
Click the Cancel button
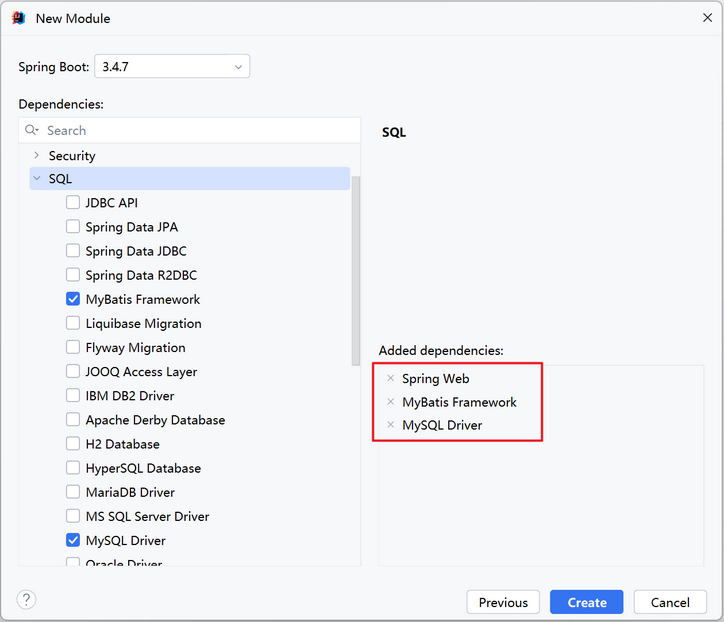670,602
